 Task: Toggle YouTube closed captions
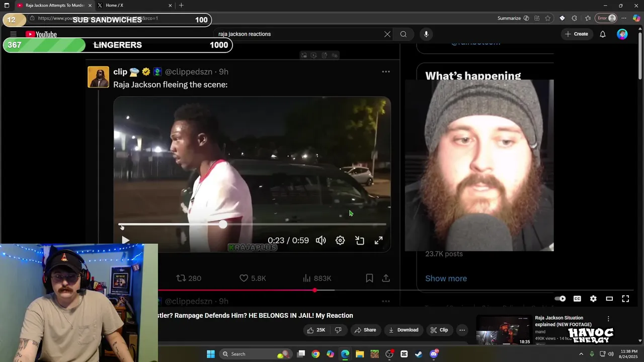click(577, 299)
